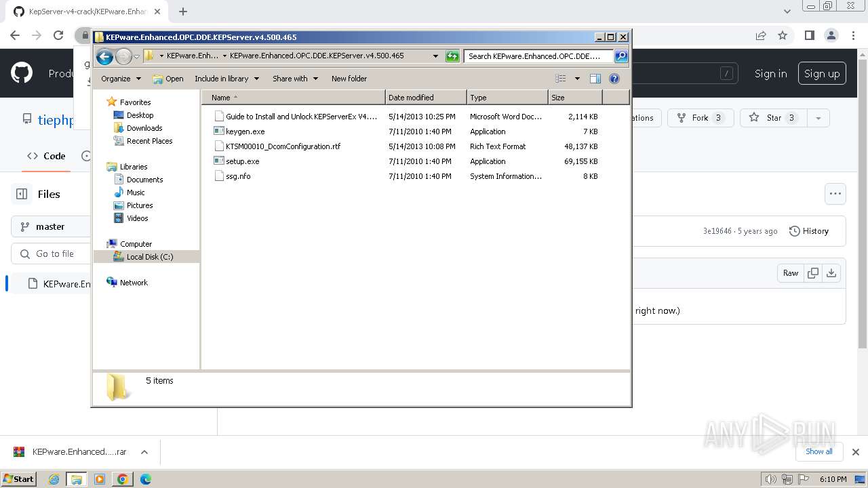This screenshot has width=868, height=488.
Task: Switch to the Code tab on GitHub
Action: tap(47, 156)
